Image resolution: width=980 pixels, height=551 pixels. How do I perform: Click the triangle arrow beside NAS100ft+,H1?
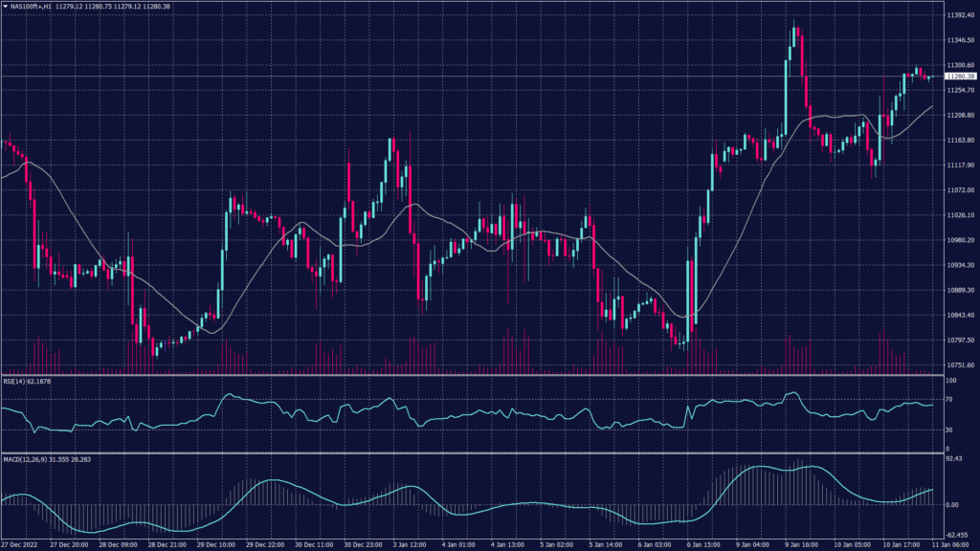(x=5, y=6)
